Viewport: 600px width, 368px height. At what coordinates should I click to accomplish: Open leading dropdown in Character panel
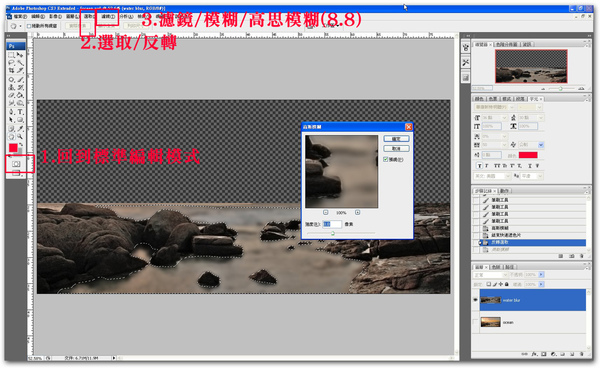[540, 117]
